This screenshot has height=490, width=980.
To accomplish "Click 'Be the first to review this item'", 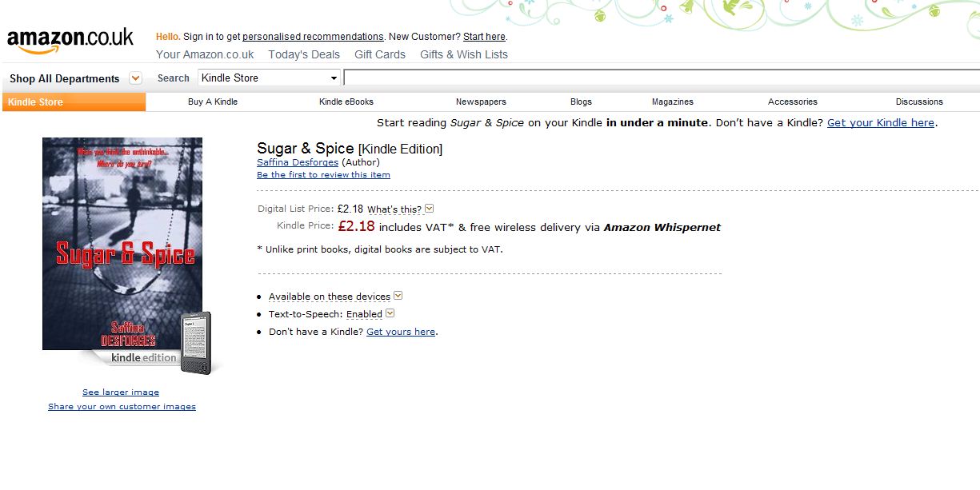I will point(323,174).
